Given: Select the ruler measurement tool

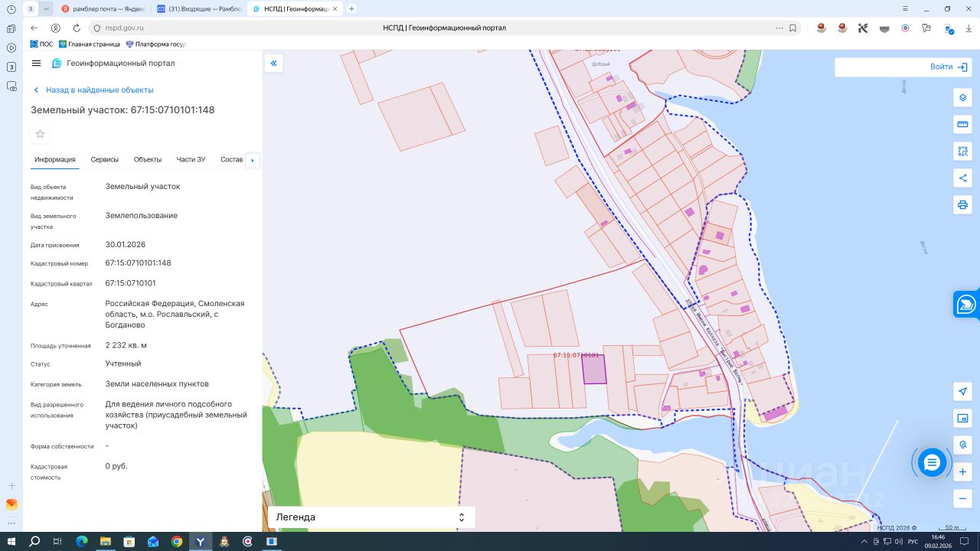Looking at the screenshot, I should [x=962, y=125].
